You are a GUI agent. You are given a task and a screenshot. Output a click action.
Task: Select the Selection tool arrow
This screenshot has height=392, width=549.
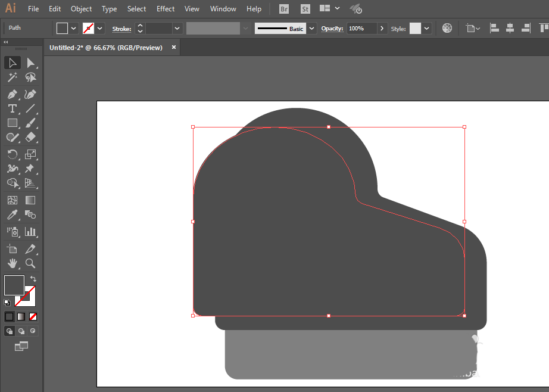(x=13, y=63)
